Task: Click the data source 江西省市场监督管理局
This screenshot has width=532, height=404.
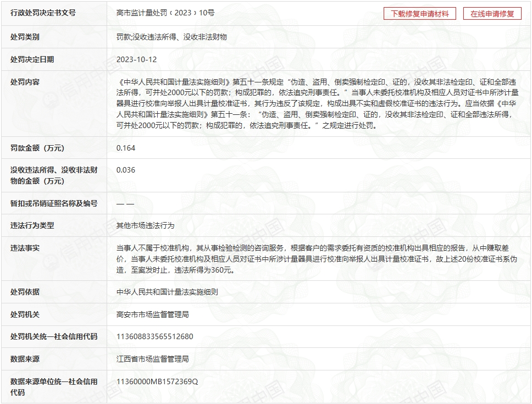Action: coord(153,359)
